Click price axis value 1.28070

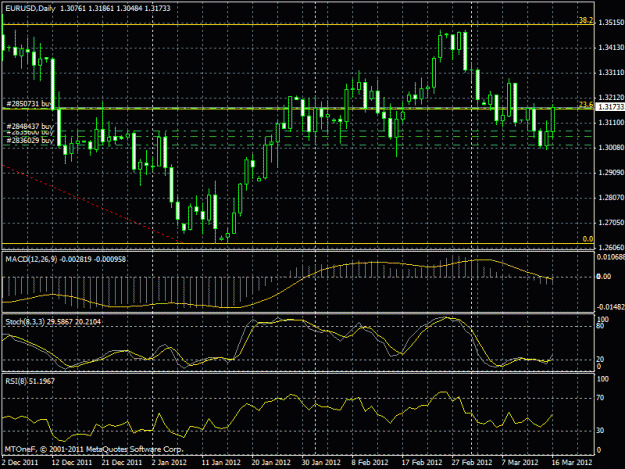[x=611, y=198]
